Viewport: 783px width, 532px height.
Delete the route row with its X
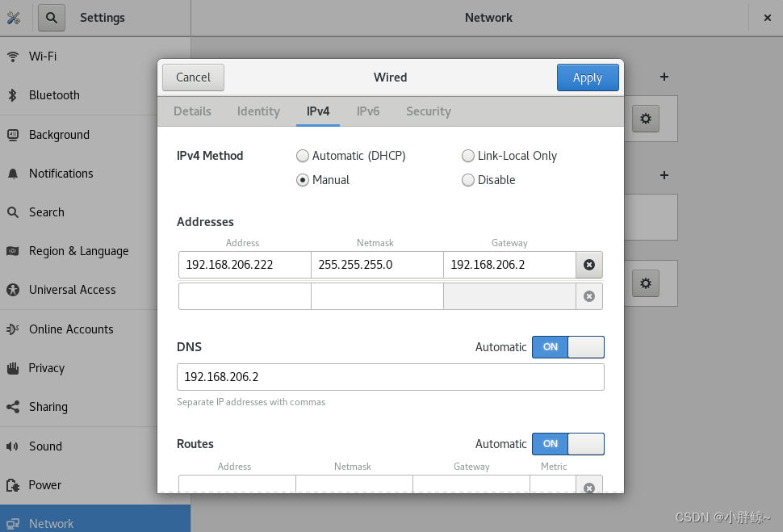click(589, 486)
